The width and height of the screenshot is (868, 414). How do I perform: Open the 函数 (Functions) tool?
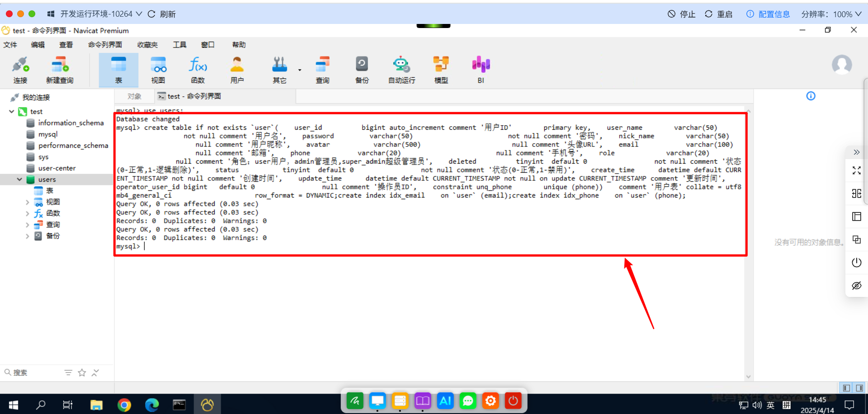coord(198,69)
